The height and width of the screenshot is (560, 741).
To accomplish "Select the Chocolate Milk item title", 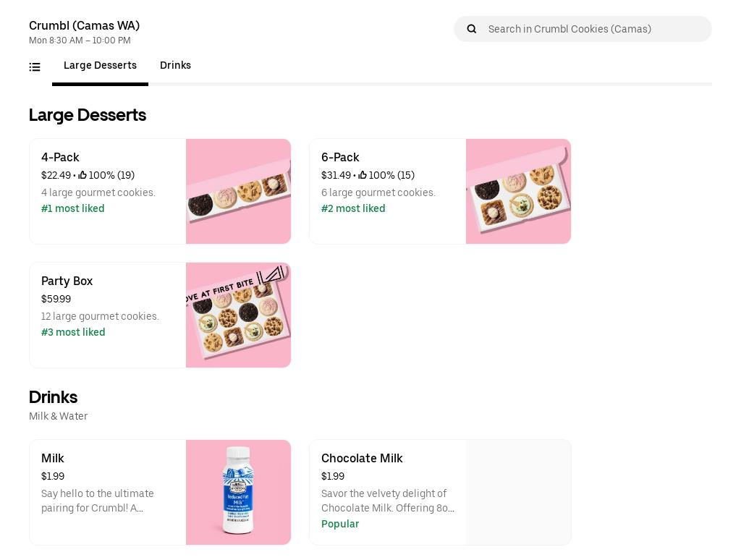I will click(x=362, y=459).
